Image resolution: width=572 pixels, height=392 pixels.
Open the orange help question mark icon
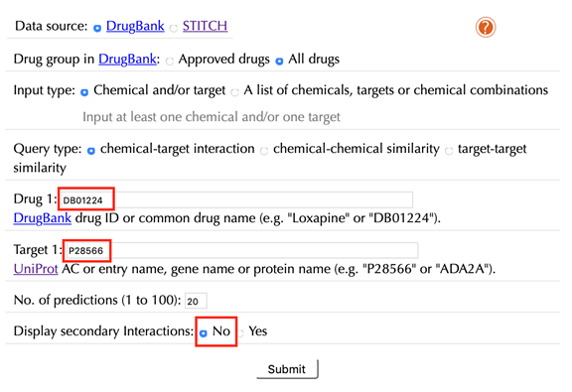click(x=486, y=27)
